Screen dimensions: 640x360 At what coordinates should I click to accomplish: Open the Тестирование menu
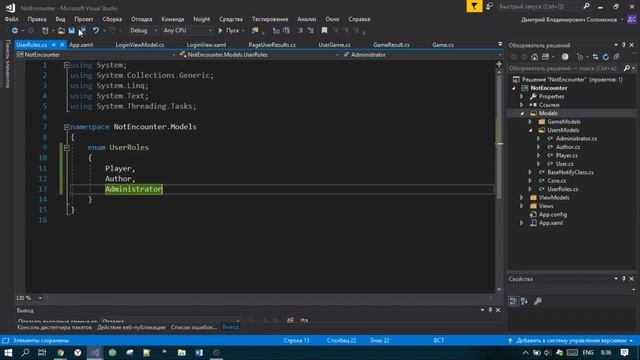click(x=270, y=19)
